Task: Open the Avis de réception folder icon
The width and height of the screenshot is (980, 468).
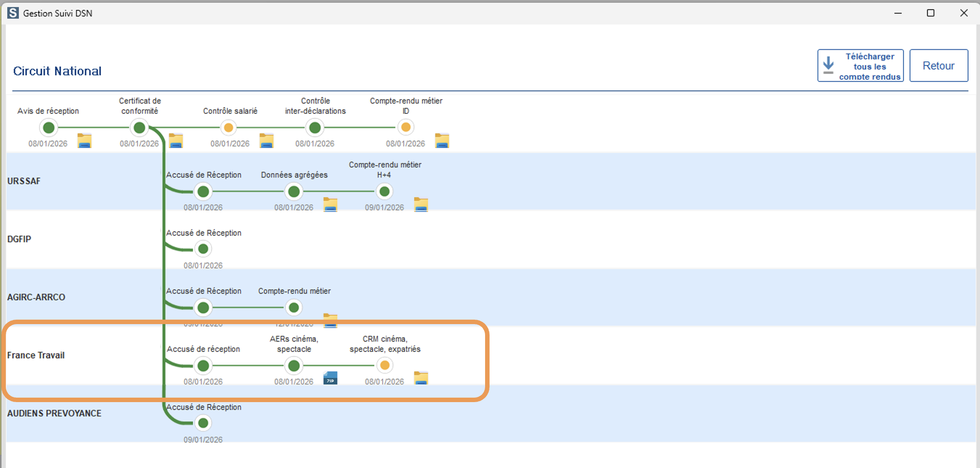Action: [x=84, y=141]
